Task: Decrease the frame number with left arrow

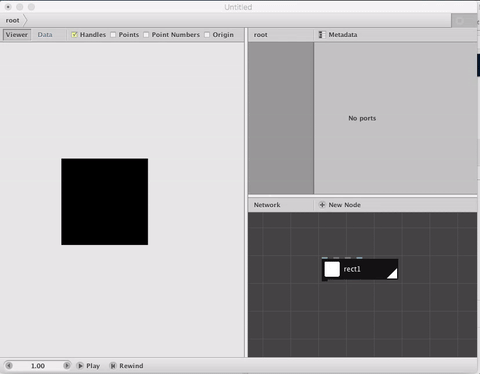Action: [x=9, y=366]
